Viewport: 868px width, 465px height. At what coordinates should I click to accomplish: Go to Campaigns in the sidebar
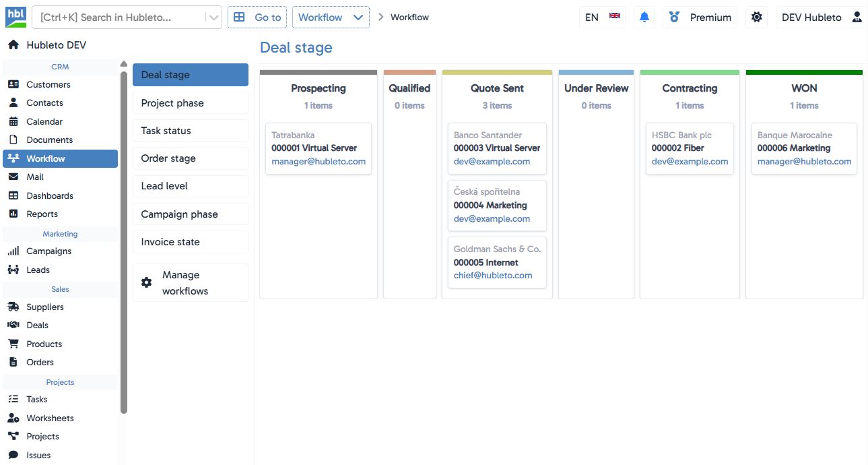click(x=48, y=251)
